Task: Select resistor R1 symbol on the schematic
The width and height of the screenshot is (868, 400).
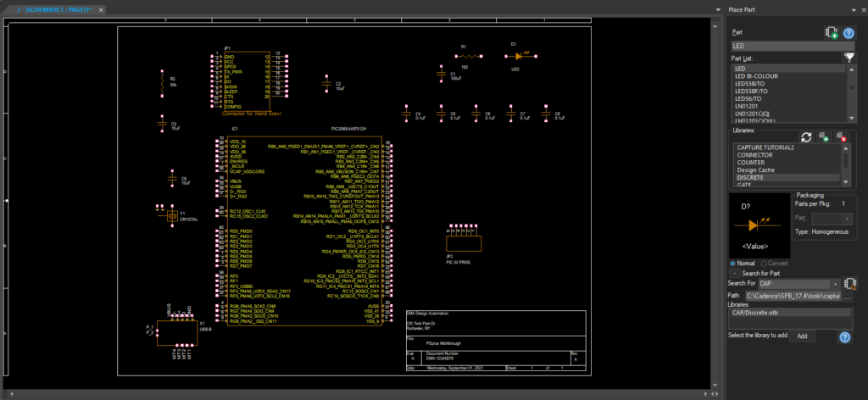Action: [469, 56]
